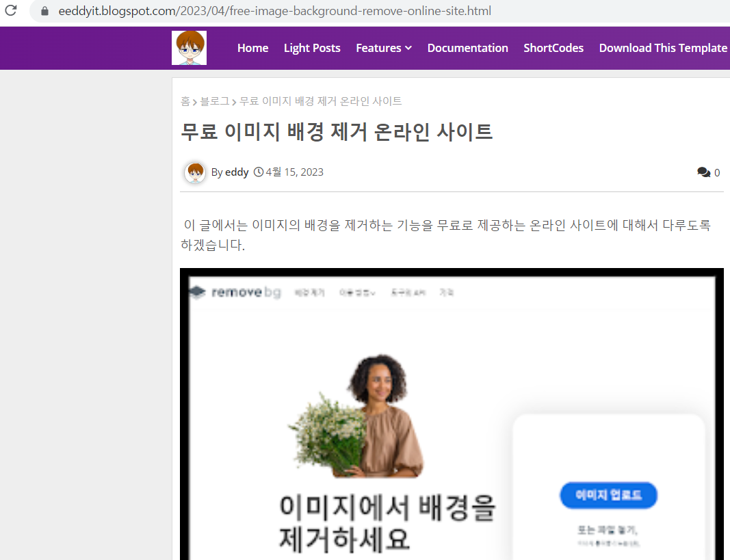Open the author avatar next to eddy

tap(195, 172)
